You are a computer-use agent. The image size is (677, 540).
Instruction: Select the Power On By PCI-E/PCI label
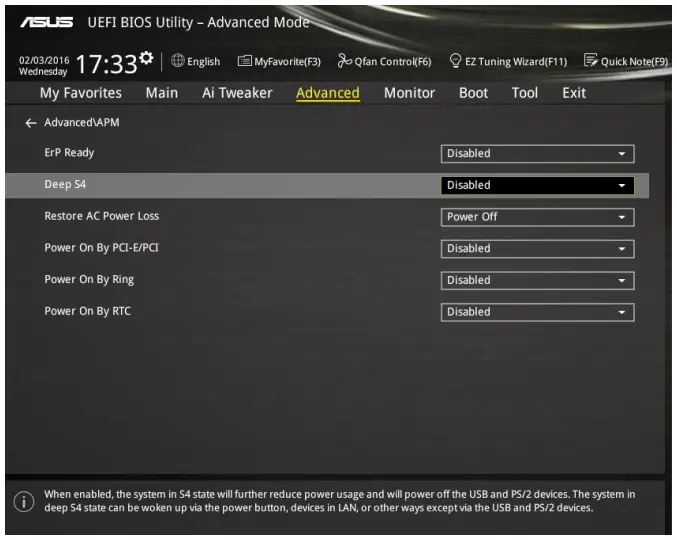(101, 248)
